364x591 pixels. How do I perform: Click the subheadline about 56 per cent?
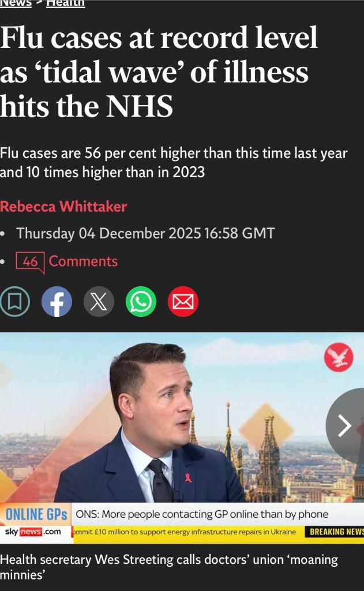click(x=174, y=162)
